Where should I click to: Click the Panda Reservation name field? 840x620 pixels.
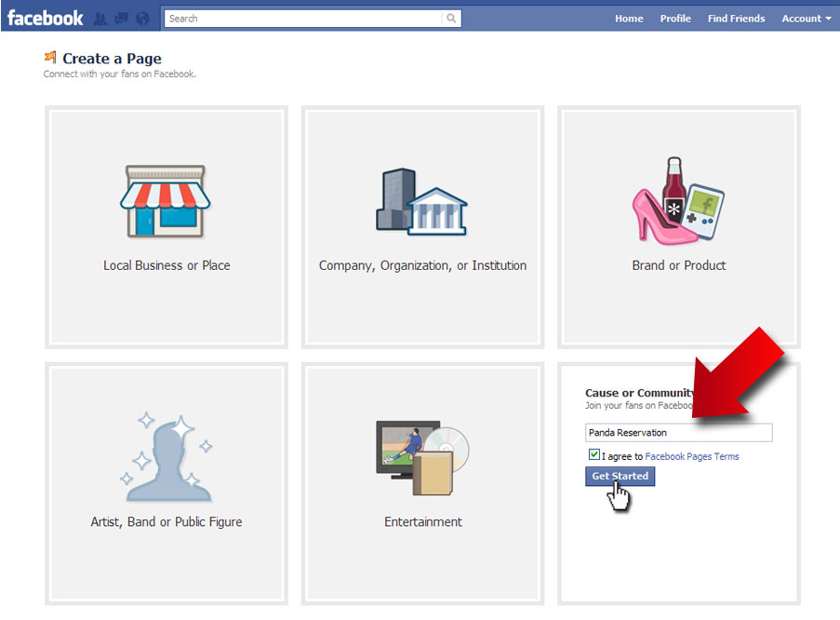679,432
